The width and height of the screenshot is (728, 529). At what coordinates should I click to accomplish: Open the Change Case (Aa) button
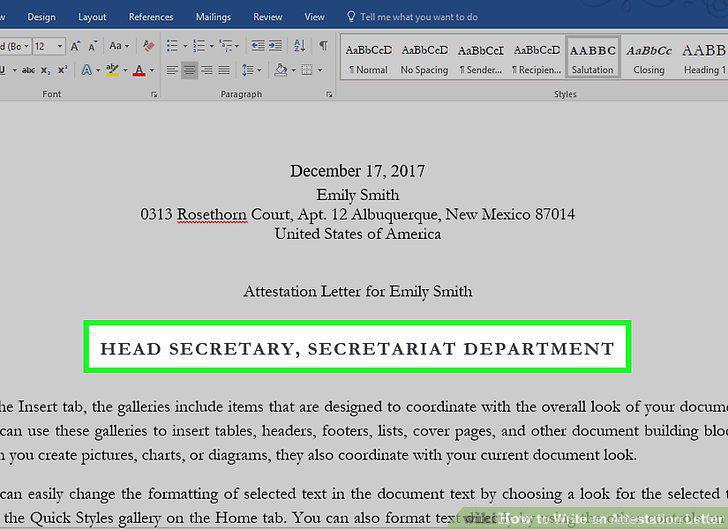click(119, 46)
